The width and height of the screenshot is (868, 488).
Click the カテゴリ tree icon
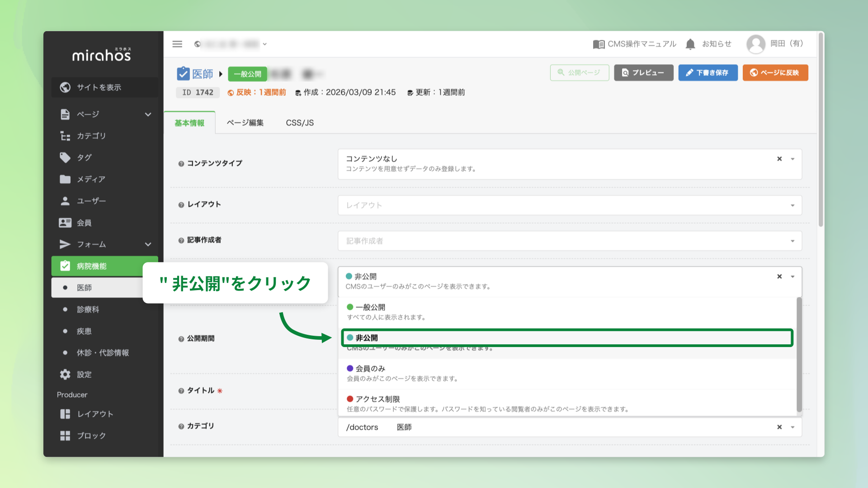[x=65, y=136]
